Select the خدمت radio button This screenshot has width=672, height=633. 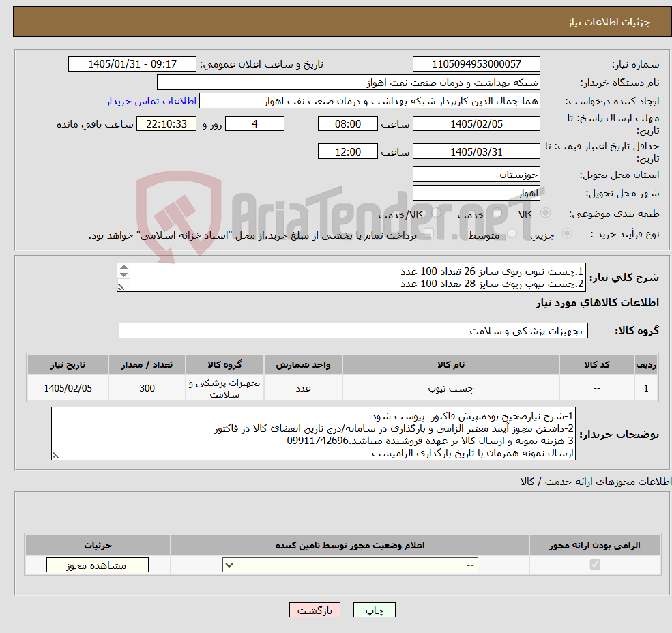[x=497, y=213]
